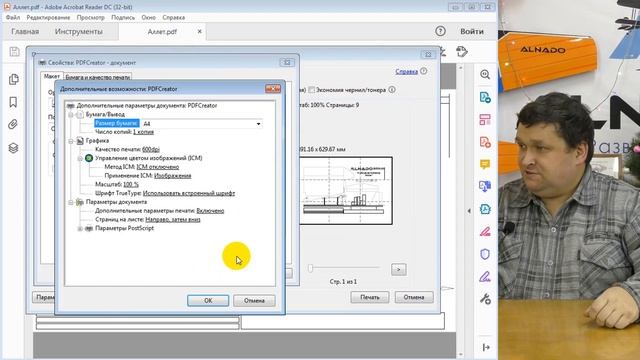
Task: Collapse the Управление цветом изображений node
Action: pos(80,158)
